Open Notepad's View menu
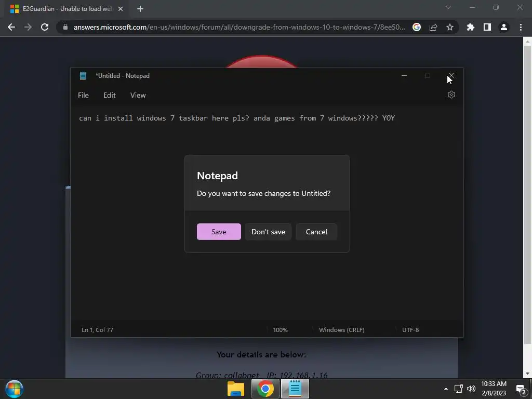This screenshot has height=399, width=532. pos(138,96)
